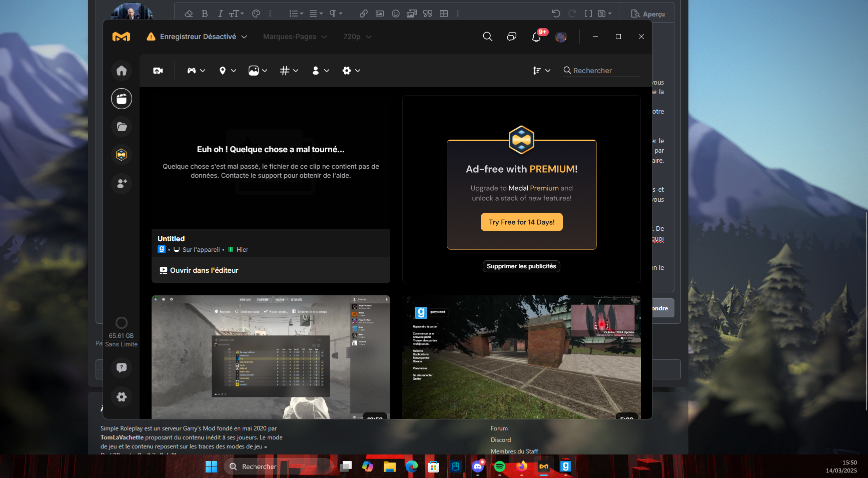Open the search magnifier in Medal header
The image size is (868, 478).
pos(487,37)
